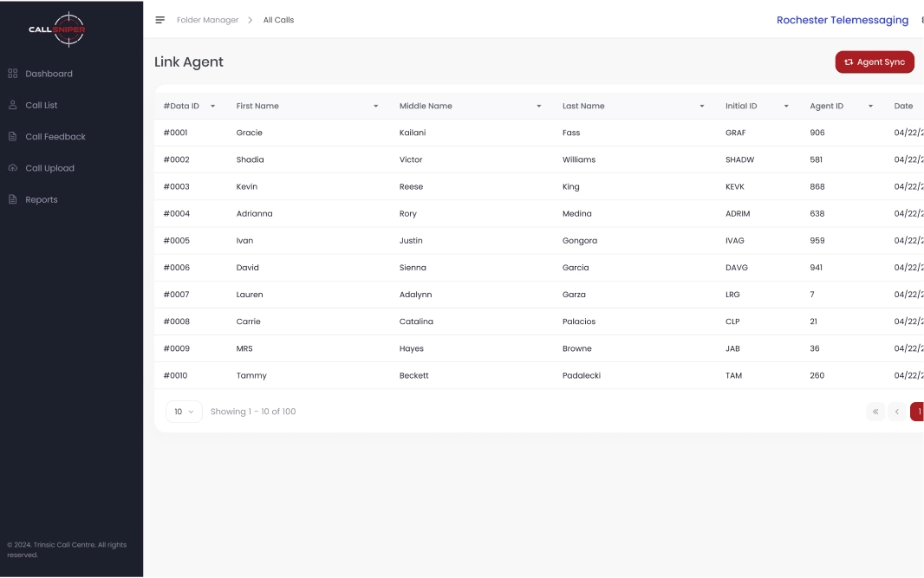Click the Call Upload cloud icon
Screen dimensions: 924x578
click(13, 168)
